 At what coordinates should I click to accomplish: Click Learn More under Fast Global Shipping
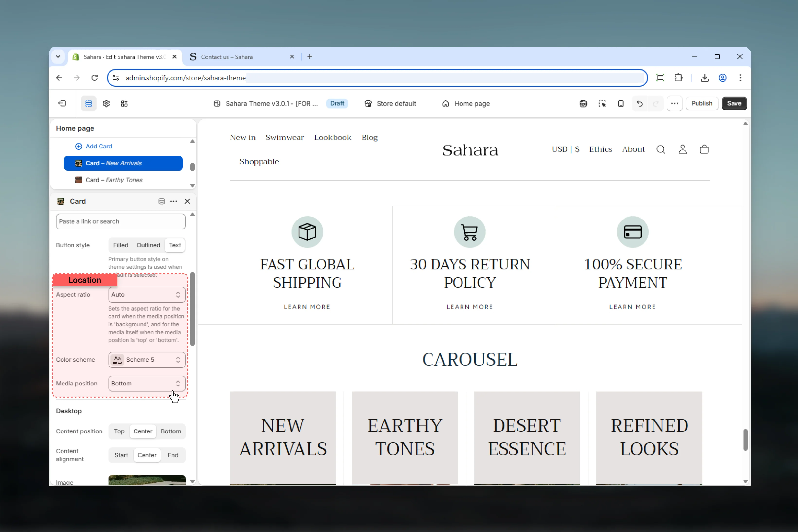coord(307,307)
